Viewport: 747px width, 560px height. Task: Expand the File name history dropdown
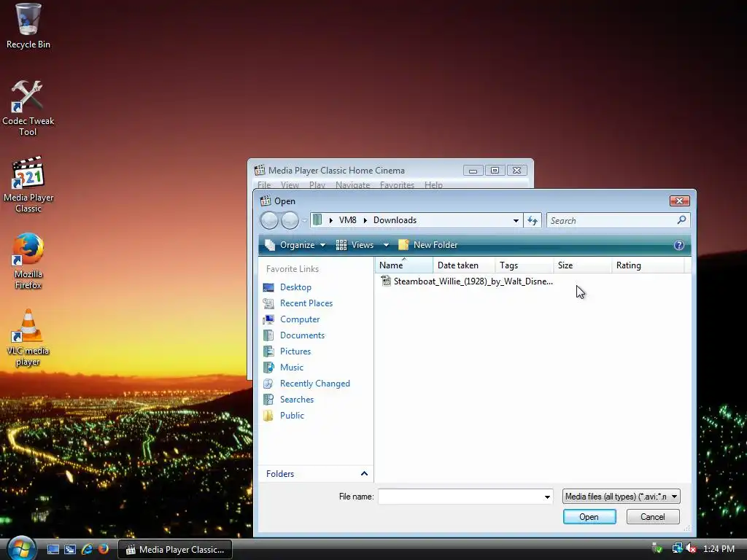pyautogui.click(x=547, y=497)
